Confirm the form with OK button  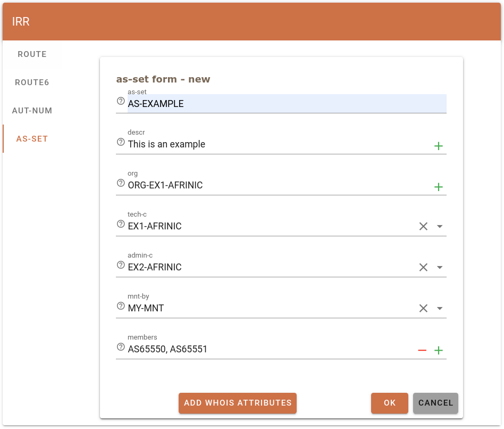click(390, 403)
